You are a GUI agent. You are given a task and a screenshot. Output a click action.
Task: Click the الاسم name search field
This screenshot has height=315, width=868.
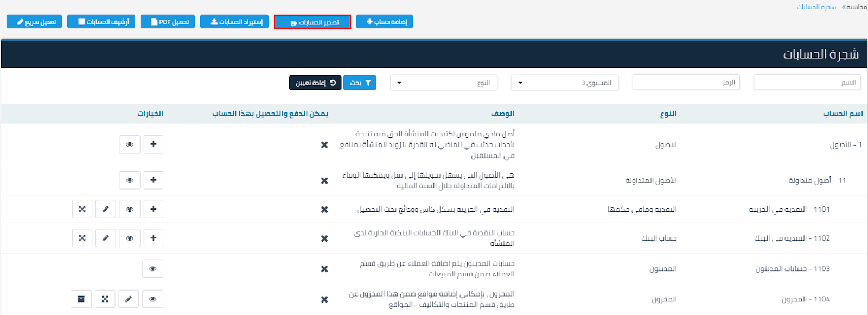[x=807, y=83]
